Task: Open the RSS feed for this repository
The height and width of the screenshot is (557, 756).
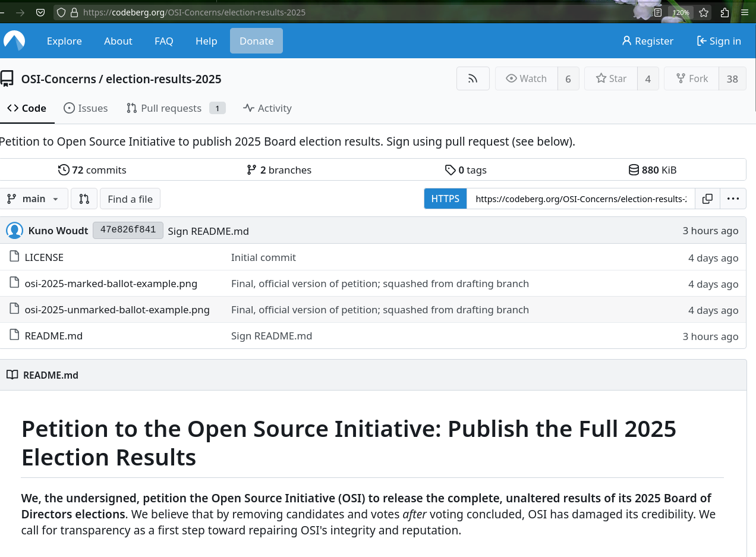Action: click(x=473, y=78)
